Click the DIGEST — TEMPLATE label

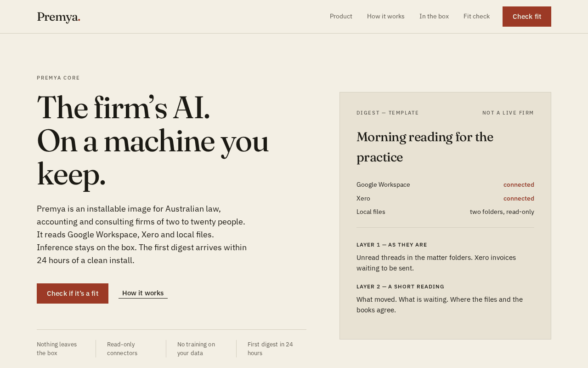388,113
